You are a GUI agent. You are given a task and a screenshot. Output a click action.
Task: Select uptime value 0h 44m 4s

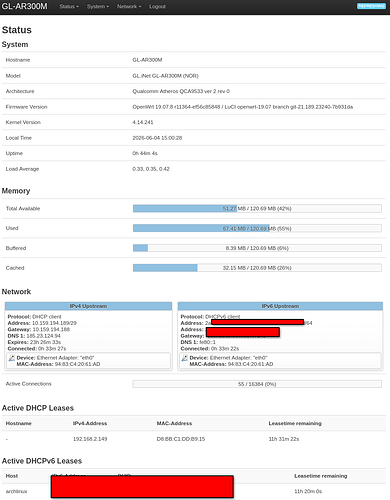(x=145, y=153)
